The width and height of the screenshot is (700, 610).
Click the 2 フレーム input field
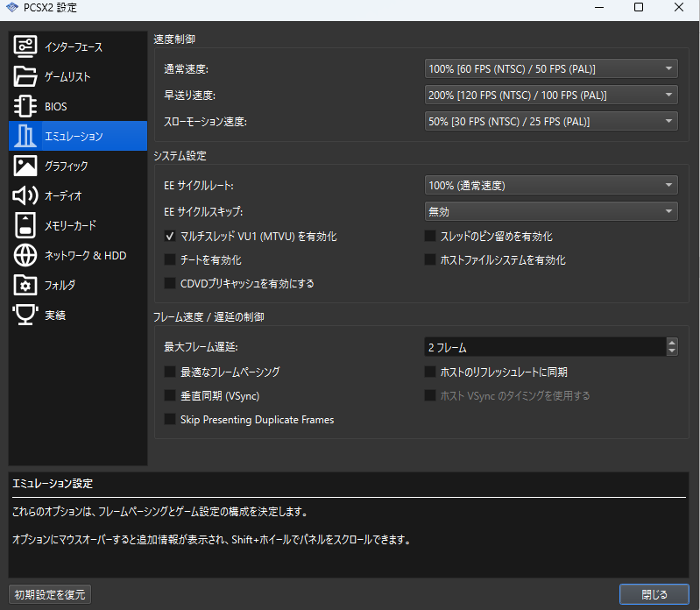point(545,347)
